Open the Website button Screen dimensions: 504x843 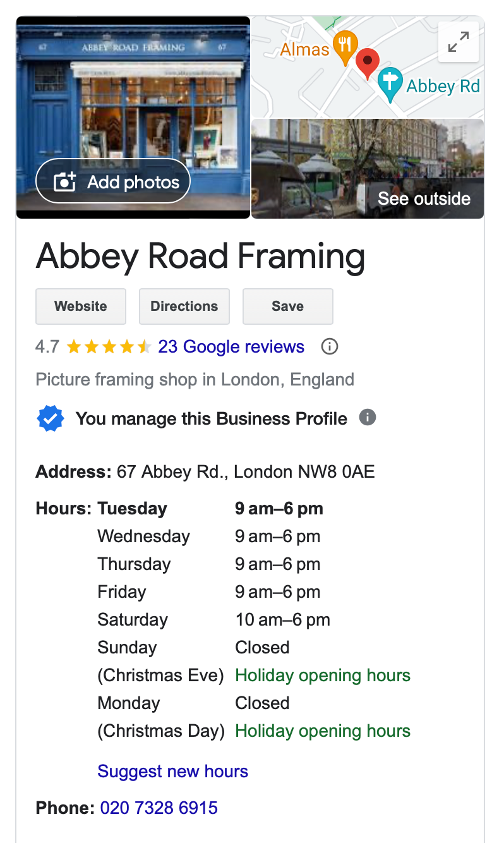point(81,306)
